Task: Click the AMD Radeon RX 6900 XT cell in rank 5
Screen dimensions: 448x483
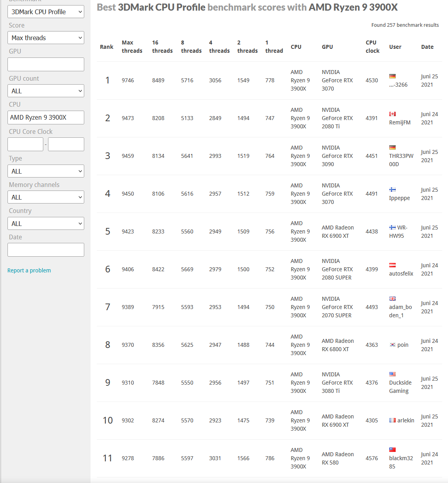Action: click(x=338, y=232)
